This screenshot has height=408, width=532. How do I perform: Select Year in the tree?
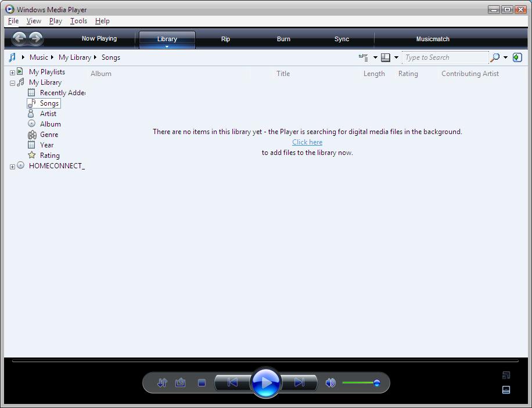(x=47, y=145)
